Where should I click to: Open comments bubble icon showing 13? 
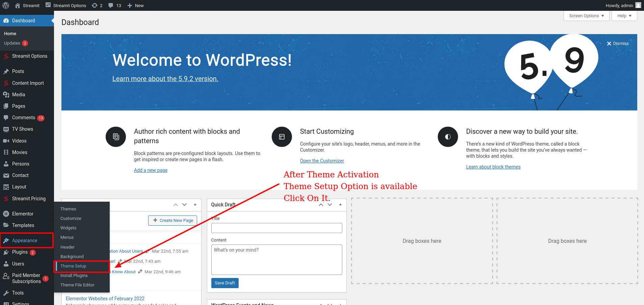click(x=115, y=5)
